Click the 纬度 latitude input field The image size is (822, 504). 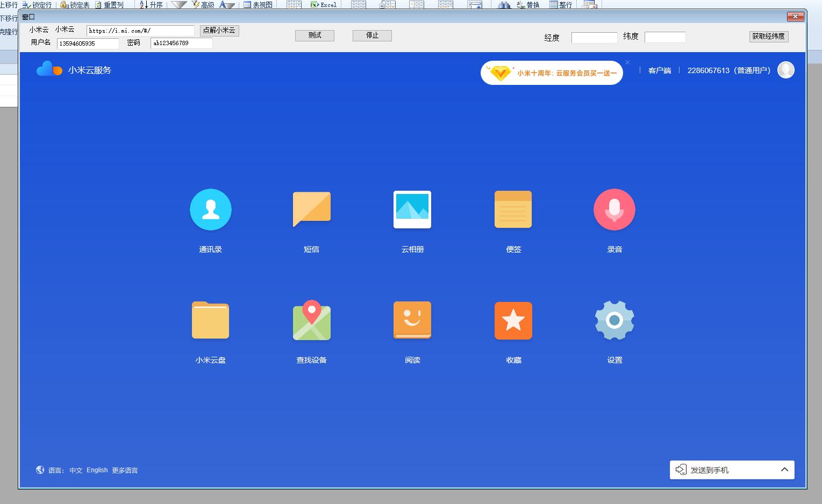tap(665, 37)
